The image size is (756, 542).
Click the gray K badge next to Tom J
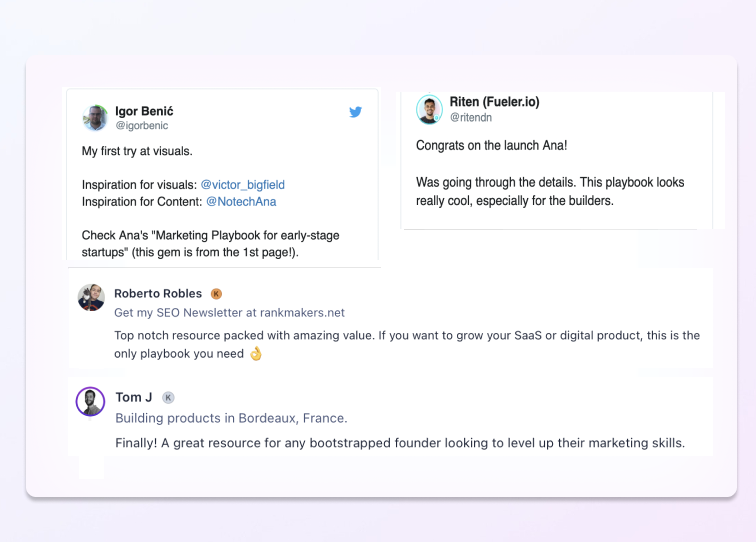168,398
